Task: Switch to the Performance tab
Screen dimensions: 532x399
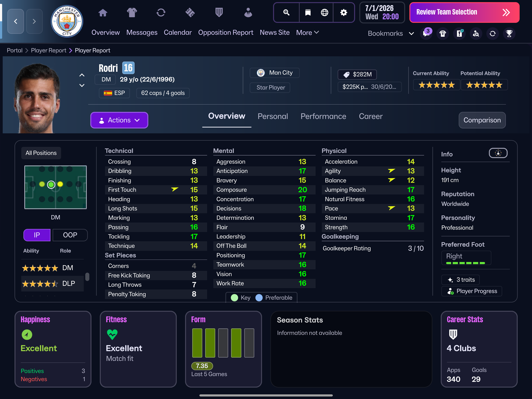Action: (x=323, y=117)
